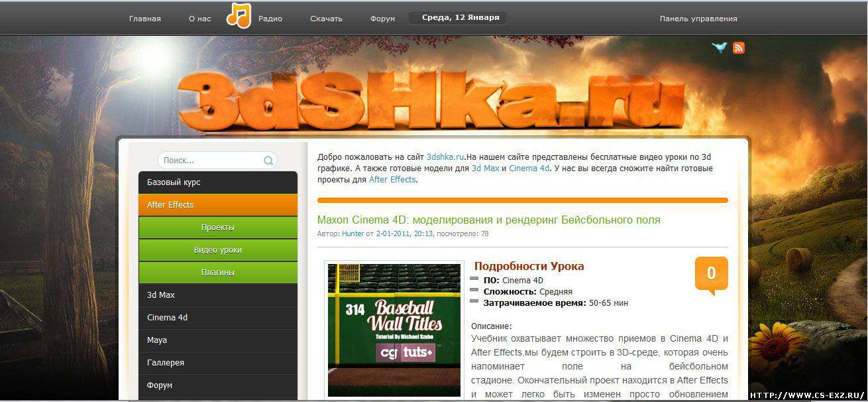Click the ПО: Cinema 4D detail line
This screenshot has width=868, height=402.
click(x=514, y=281)
